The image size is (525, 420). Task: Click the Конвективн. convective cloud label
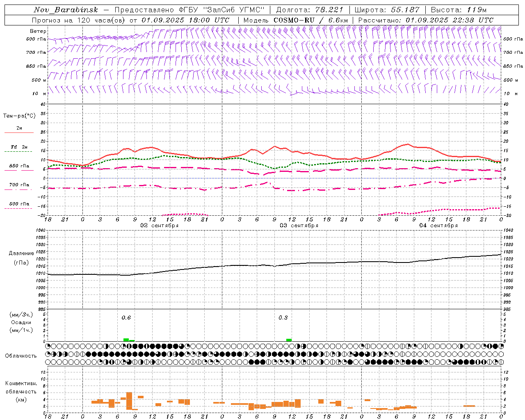coord(21,383)
